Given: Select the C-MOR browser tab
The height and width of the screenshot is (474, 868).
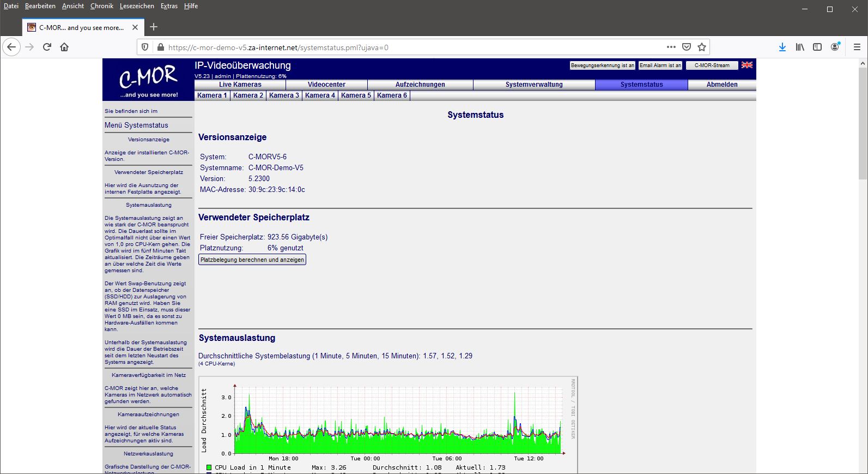Looking at the screenshot, I should click(x=83, y=27).
